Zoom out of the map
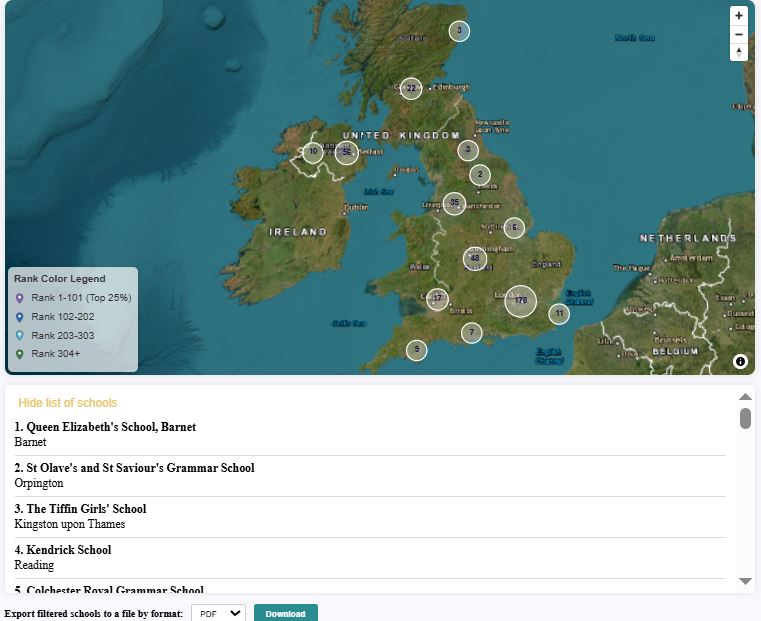The width and height of the screenshot is (761, 621). tap(739, 34)
